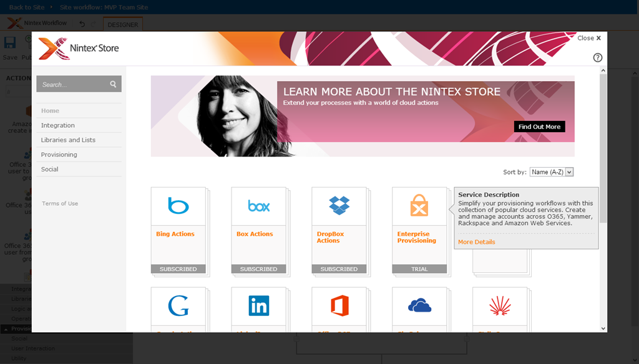Open the Sort by dropdown
The image size is (639, 364).
552,172
